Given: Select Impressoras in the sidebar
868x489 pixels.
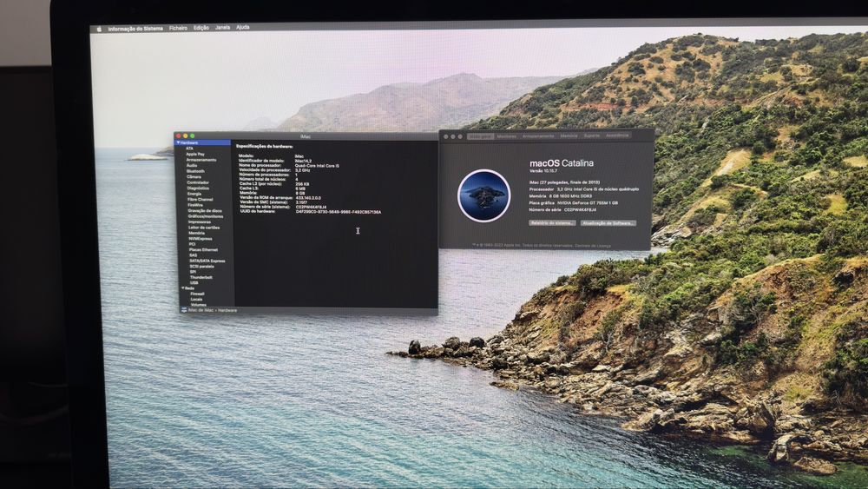Looking at the screenshot, I should point(200,221).
